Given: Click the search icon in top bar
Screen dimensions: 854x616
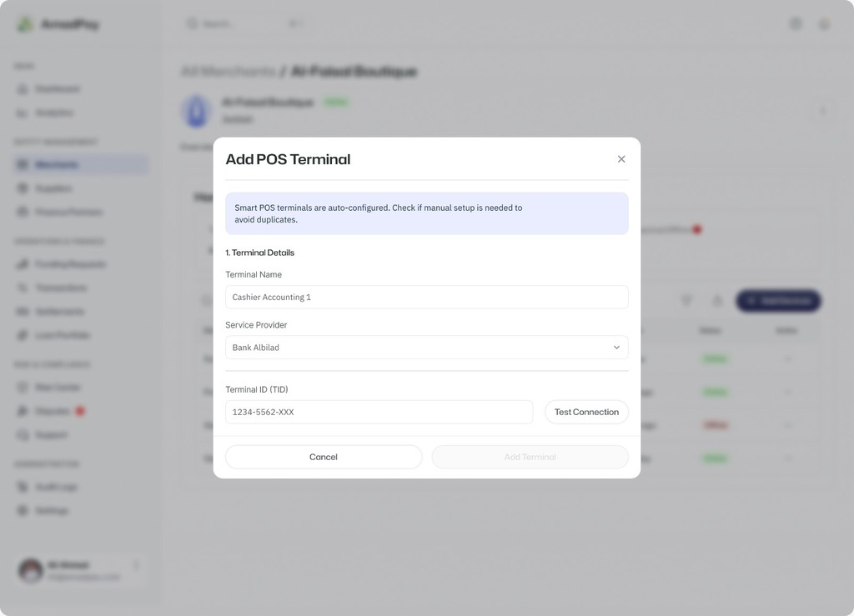Looking at the screenshot, I should 193,24.
